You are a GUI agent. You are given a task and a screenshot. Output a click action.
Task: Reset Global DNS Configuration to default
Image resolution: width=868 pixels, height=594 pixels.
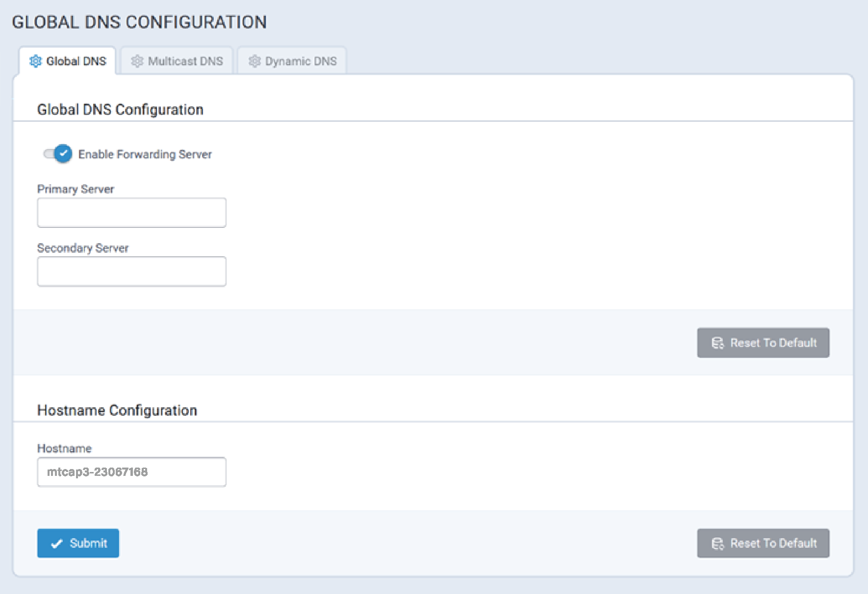[763, 343]
